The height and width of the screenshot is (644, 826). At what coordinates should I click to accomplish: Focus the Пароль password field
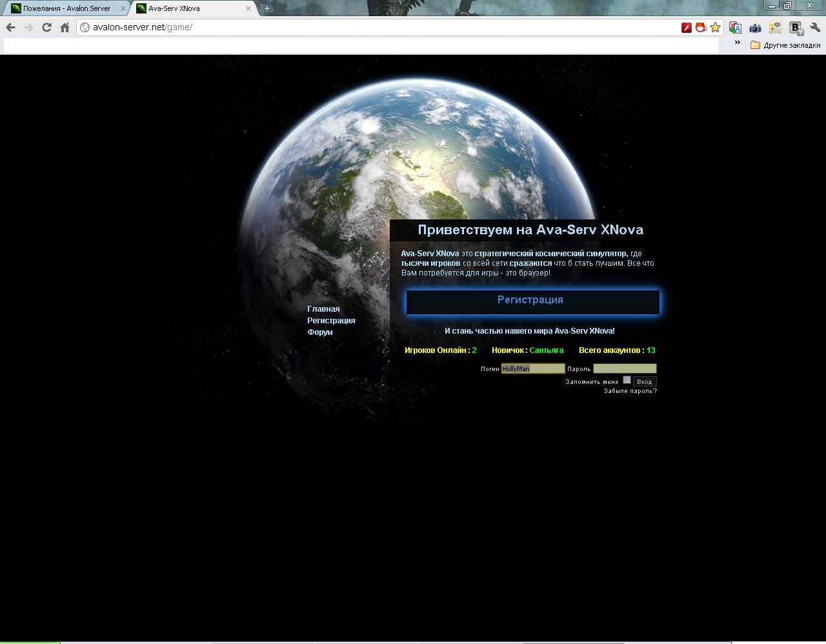624,368
